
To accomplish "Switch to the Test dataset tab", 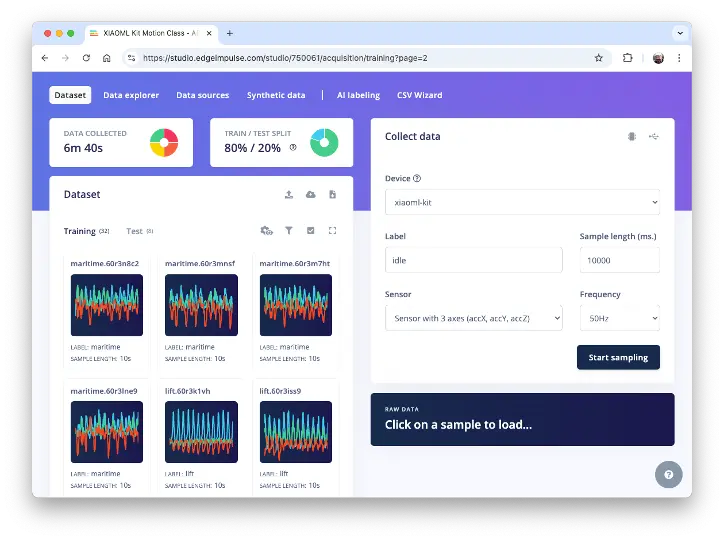I will pos(135,231).
